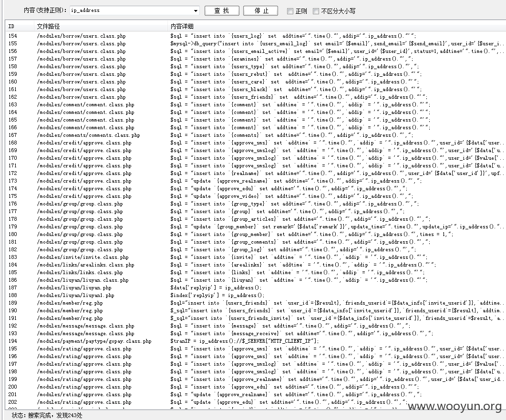
Task: Select row 188 liuyan1.php file path
Action: tap(75, 296)
